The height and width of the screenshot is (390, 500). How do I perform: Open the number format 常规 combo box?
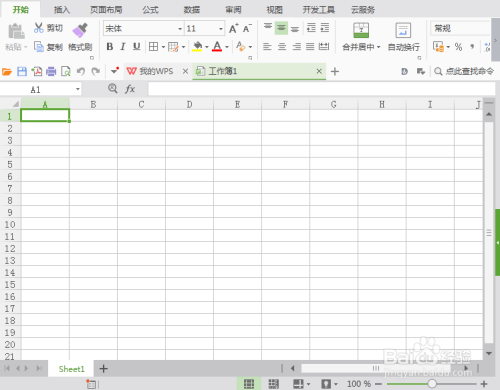pos(460,28)
